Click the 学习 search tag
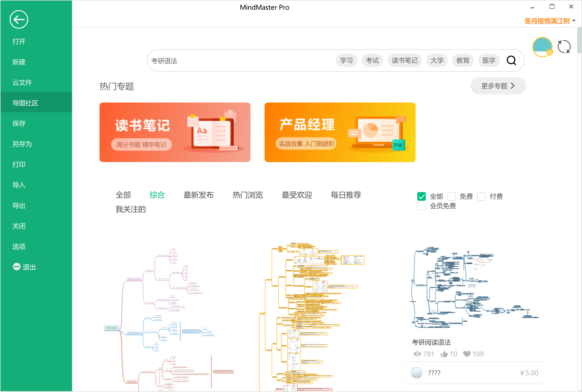582x392 pixels. [x=346, y=60]
